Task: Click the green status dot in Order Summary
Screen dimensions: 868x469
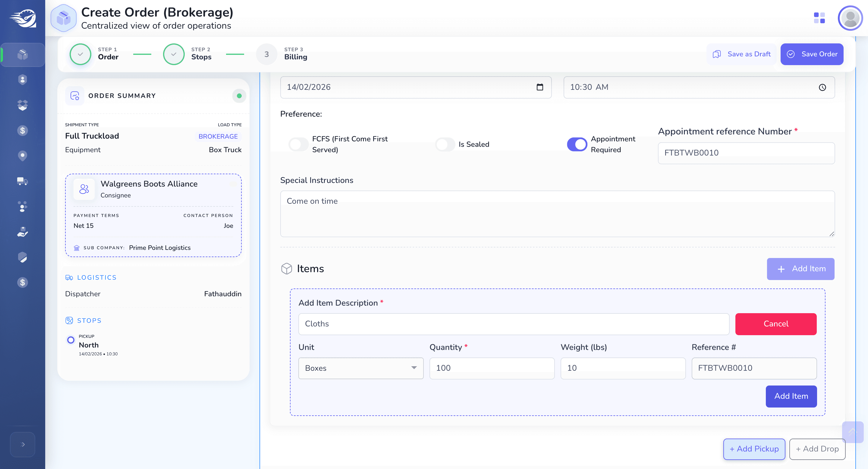Action: 239,96
